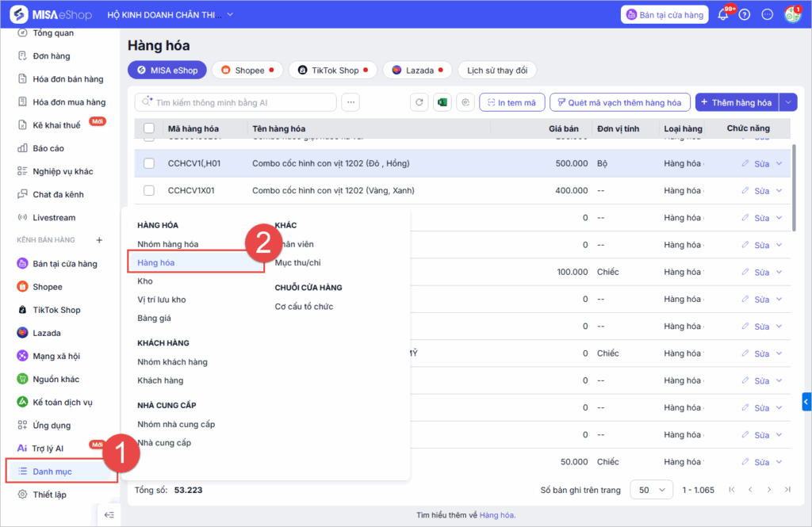The image size is (812, 527).
Task: Open the store name dropdown in the header
Action: [230, 14]
